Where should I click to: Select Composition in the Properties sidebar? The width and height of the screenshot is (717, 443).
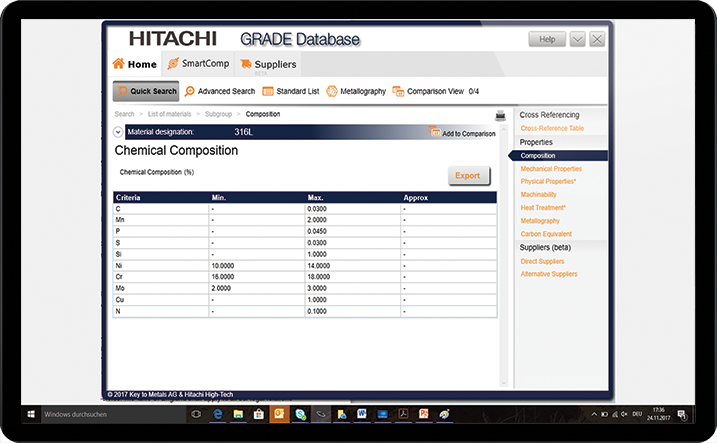click(558, 155)
